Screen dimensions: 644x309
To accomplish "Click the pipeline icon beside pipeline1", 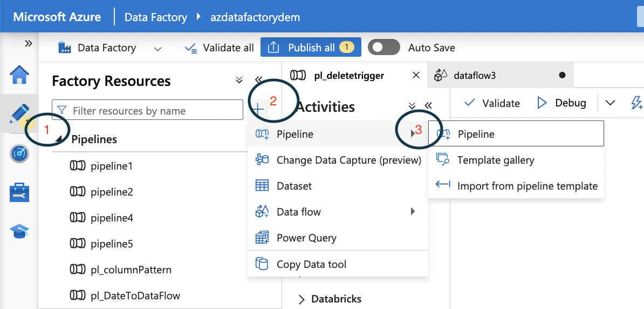I will (77, 166).
